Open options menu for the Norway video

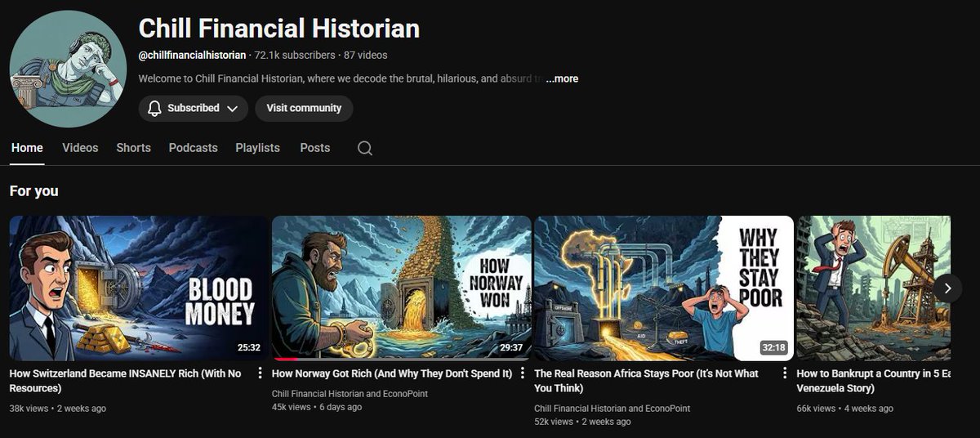(523, 373)
